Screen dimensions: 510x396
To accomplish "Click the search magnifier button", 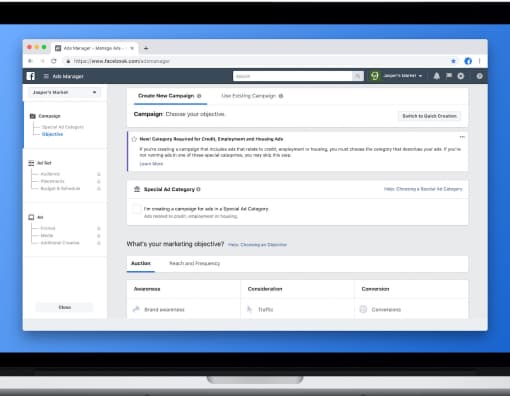I will click(357, 76).
